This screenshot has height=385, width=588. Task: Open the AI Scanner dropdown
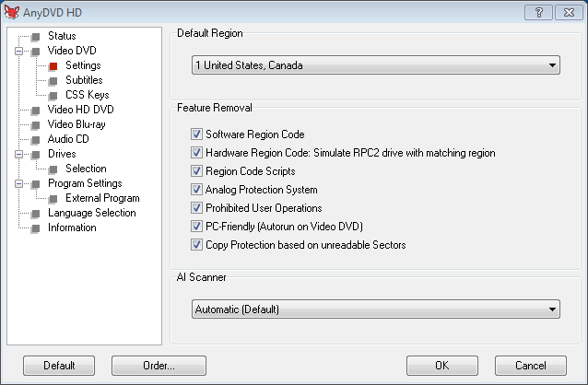(375, 309)
